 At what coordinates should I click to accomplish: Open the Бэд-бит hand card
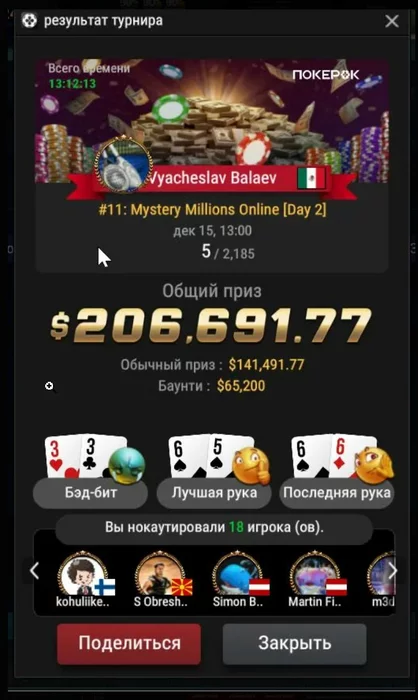coord(90,472)
